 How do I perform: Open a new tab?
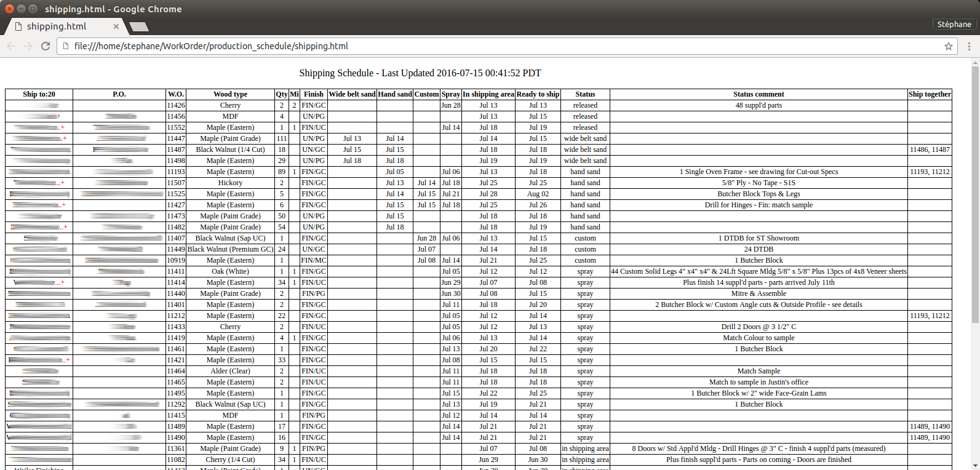139,26
